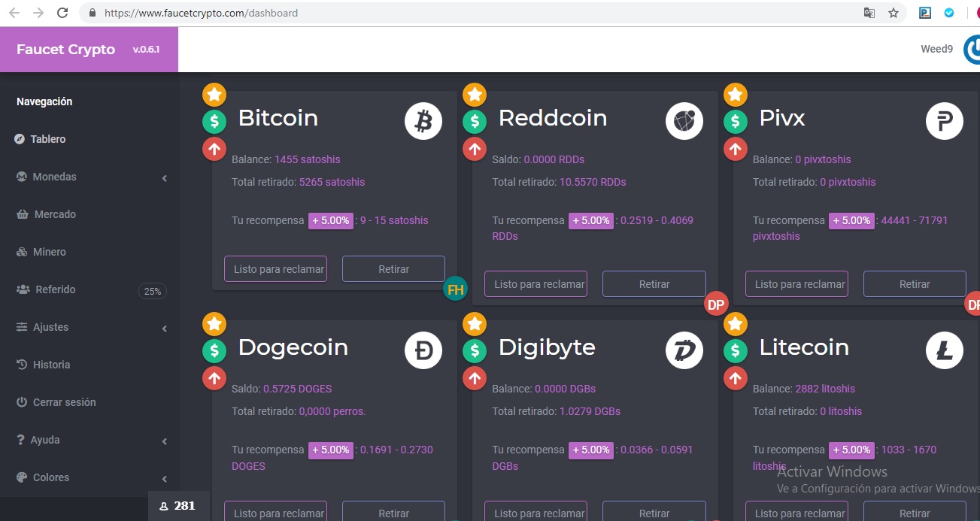
Task: Click the teal FH badge near Bitcoin card
Action: (455, 289)
